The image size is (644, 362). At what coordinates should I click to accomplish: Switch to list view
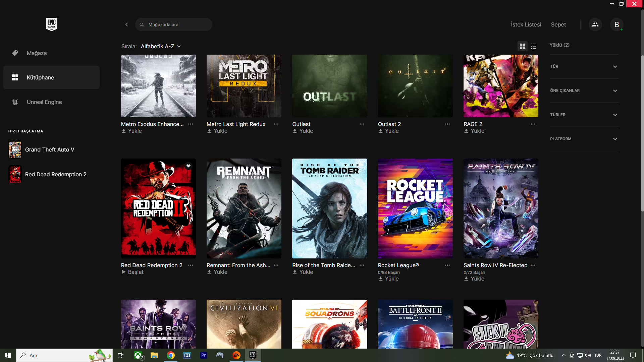tap(534, 46)
